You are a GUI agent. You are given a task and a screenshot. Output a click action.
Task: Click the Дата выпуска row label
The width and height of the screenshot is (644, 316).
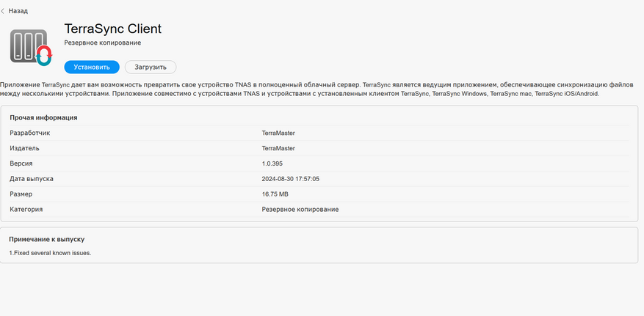tap(32, 178)
